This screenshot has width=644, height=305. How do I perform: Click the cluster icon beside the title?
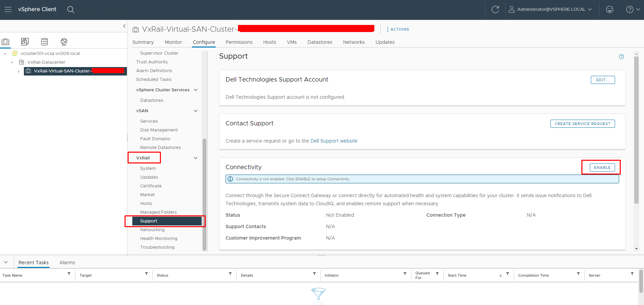point(136,30)
